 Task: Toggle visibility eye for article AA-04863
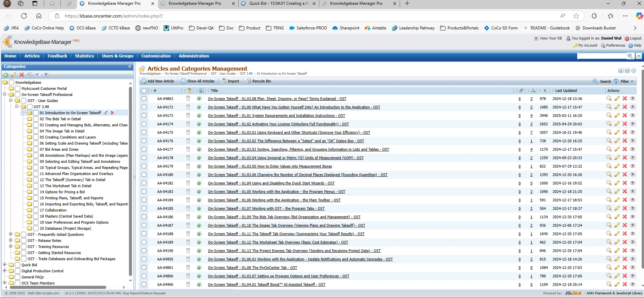tap(633, 98)
